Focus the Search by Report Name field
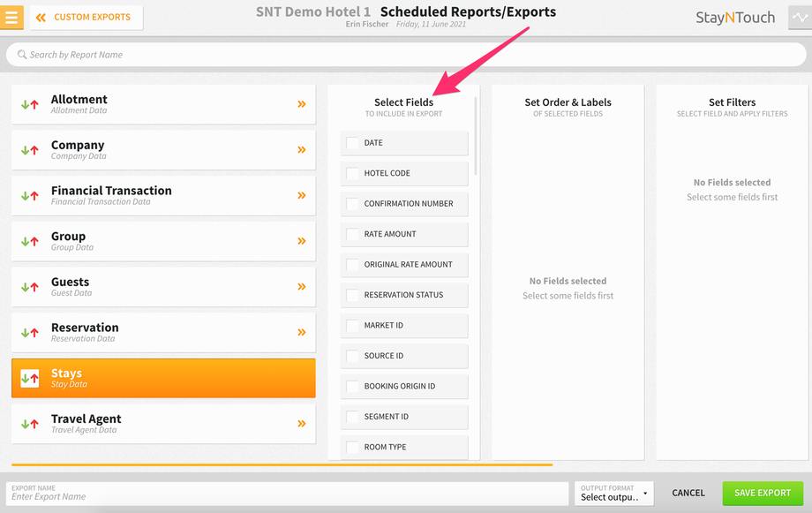Screen dimensions: 812x513 pos(406,55)
